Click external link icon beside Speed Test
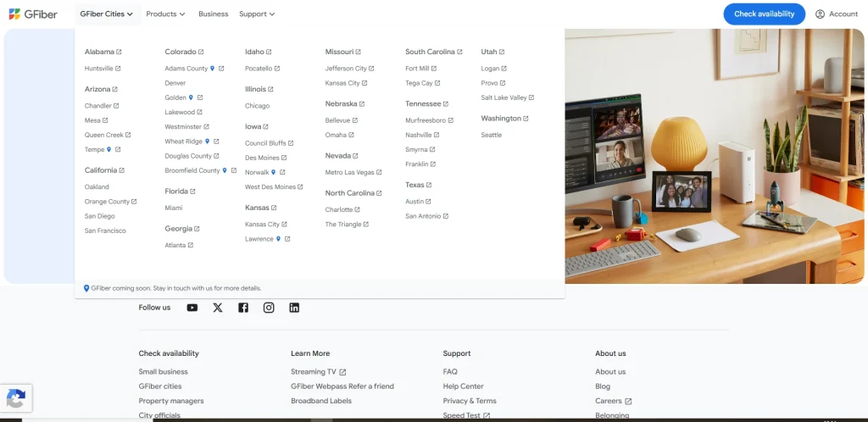 point(487,415)
